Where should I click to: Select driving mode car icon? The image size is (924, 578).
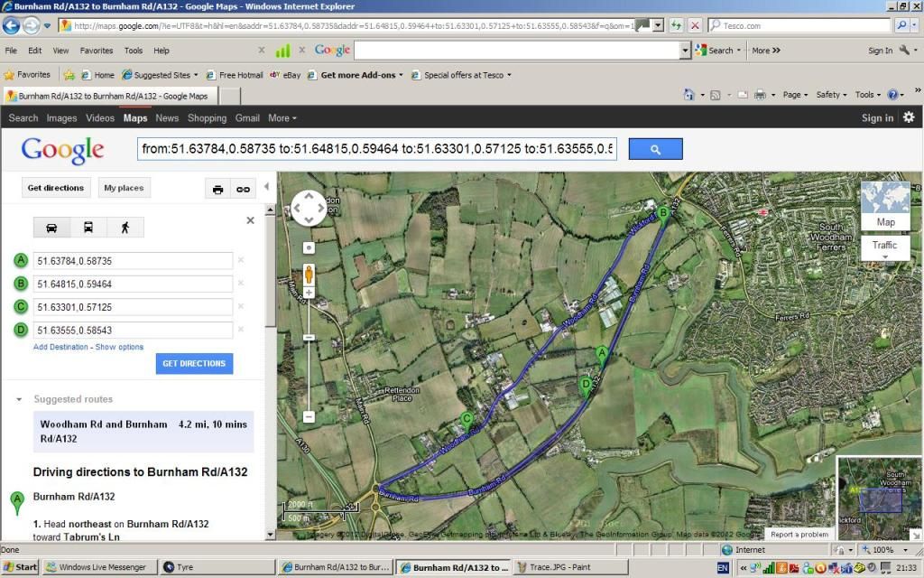[x=51, y=228]
